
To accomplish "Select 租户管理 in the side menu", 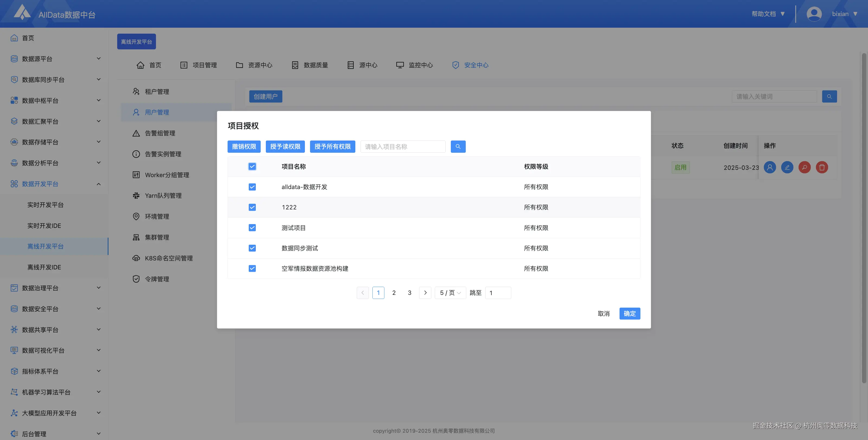I will (x=157, y=92).
